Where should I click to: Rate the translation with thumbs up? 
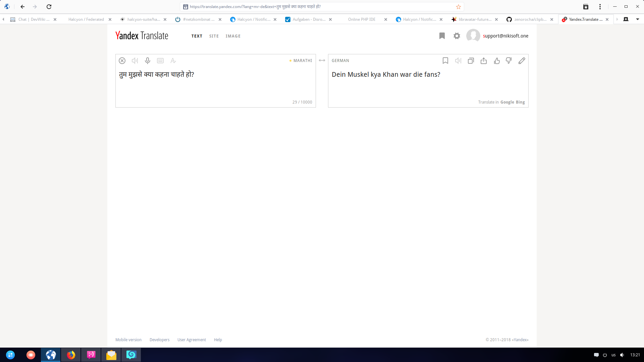pos(497,61)
